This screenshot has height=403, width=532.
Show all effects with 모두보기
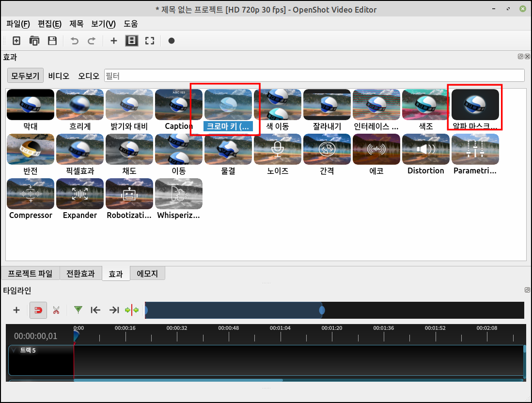point(26,76)
